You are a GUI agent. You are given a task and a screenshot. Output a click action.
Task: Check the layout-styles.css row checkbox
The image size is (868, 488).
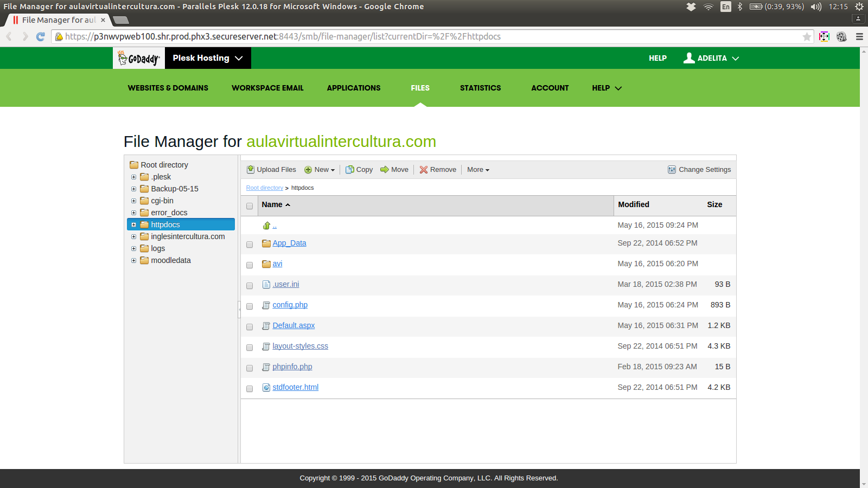click(250, 348)
